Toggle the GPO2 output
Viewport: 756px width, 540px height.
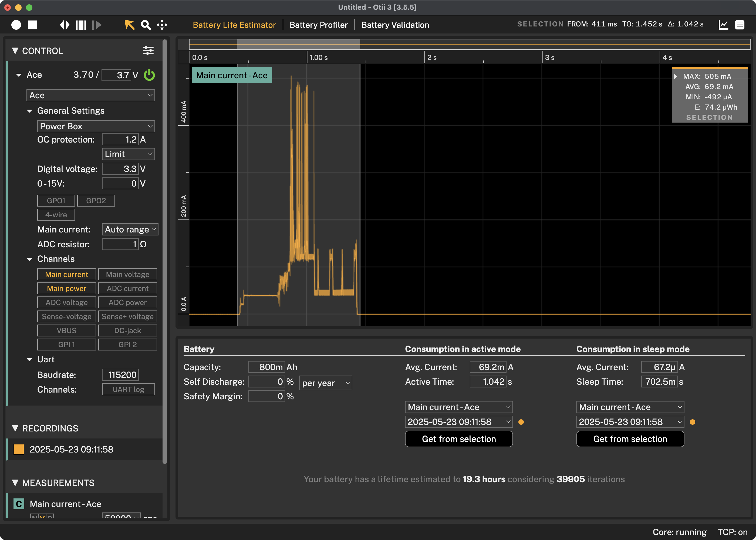96,201
